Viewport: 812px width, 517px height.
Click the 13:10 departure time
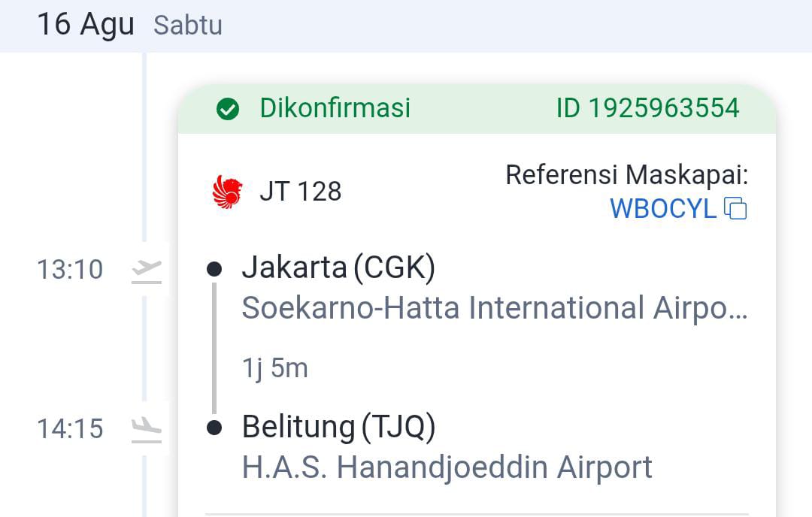(x=70, y=269)
